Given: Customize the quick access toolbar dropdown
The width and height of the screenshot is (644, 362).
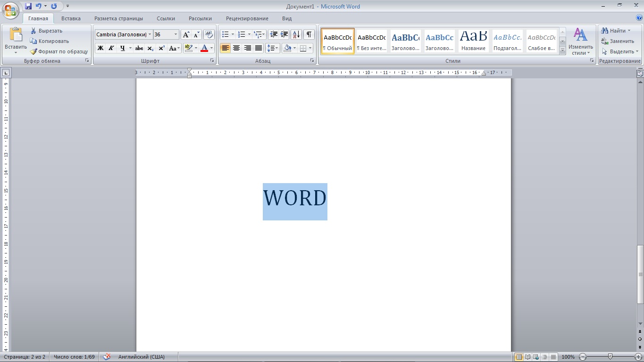Looking at the screenshot, I should click(x=67, y=6).
